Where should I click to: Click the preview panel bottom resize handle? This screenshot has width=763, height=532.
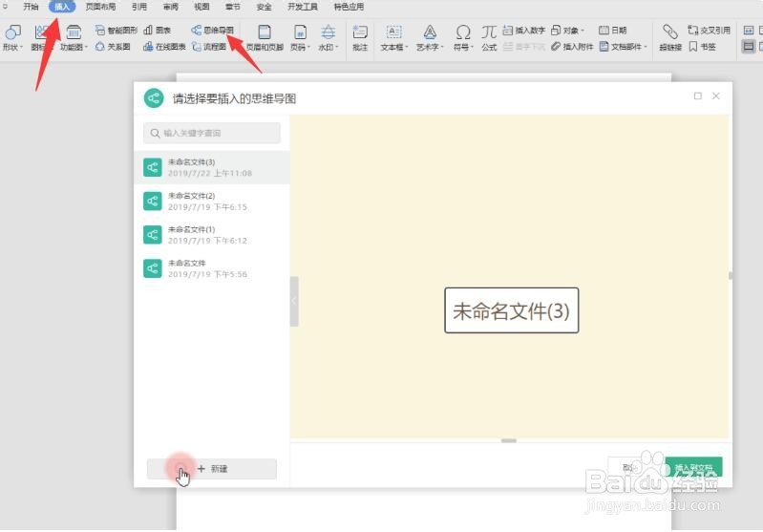tap(508, 441)
